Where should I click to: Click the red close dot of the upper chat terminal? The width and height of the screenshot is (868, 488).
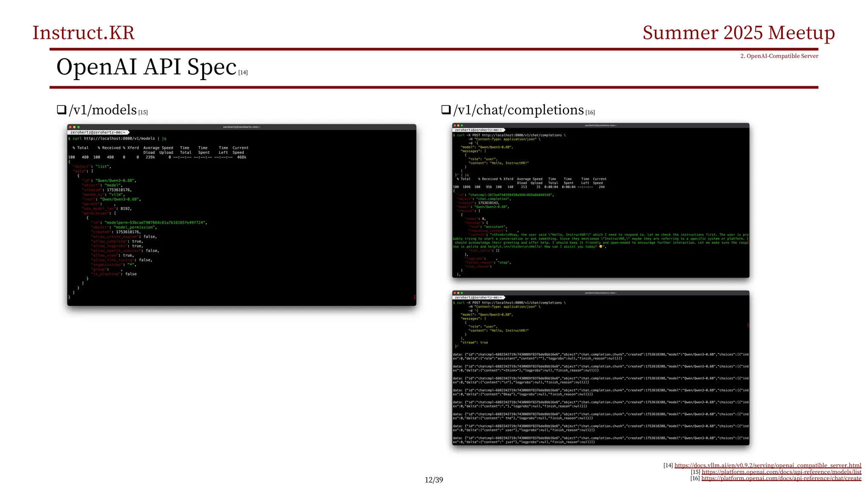(x=455, y=125)
